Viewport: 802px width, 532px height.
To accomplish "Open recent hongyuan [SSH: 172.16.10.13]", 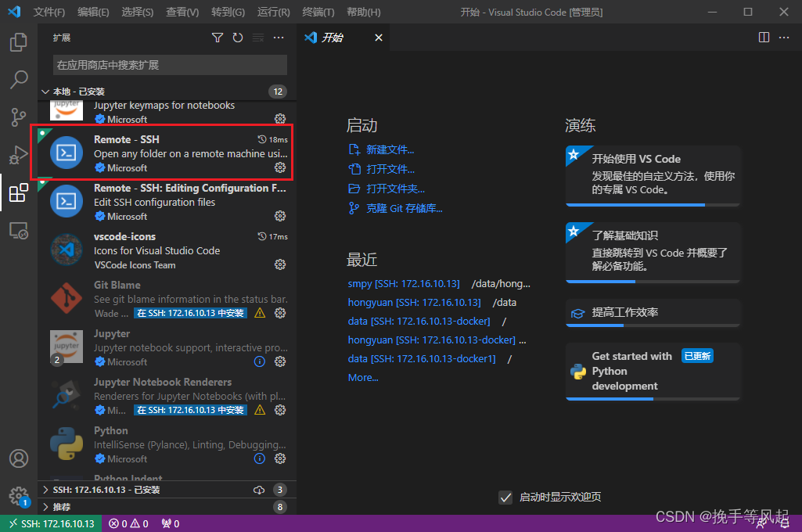I will (x=414, y=302).
